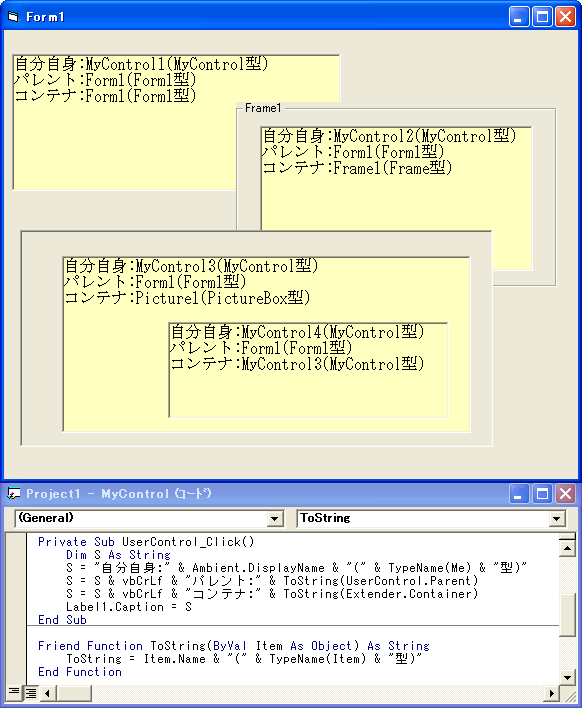The height and width of the screenshot is (708, 582).
Task: Click the code editor vertical scrollbar up arrow
Action: click(567, 548)
